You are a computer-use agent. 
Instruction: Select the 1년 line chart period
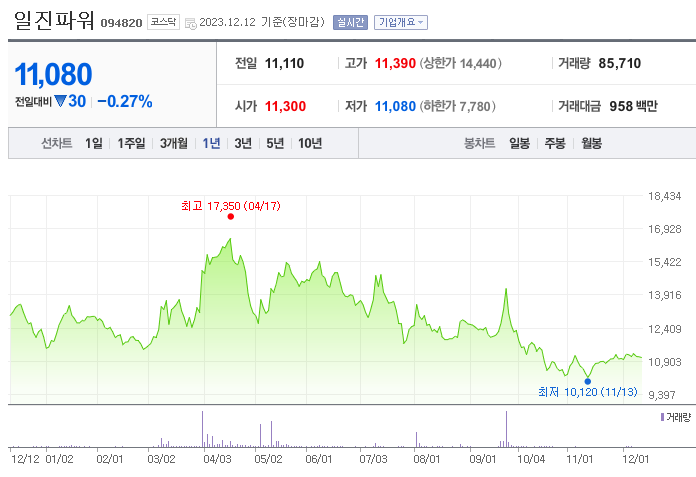[x=211, y=143]
